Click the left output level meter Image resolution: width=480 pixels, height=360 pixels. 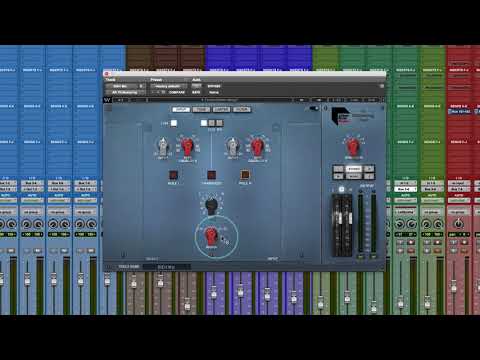click(x=360, y=223)
